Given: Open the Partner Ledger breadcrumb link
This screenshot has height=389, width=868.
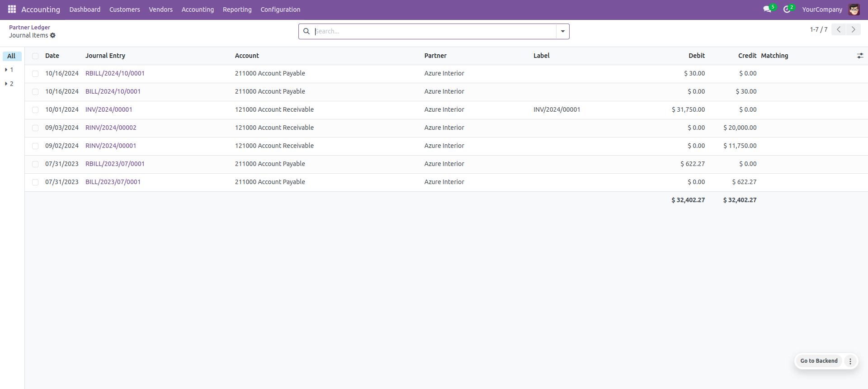Looking at the screenshot, I should point(29,27).
